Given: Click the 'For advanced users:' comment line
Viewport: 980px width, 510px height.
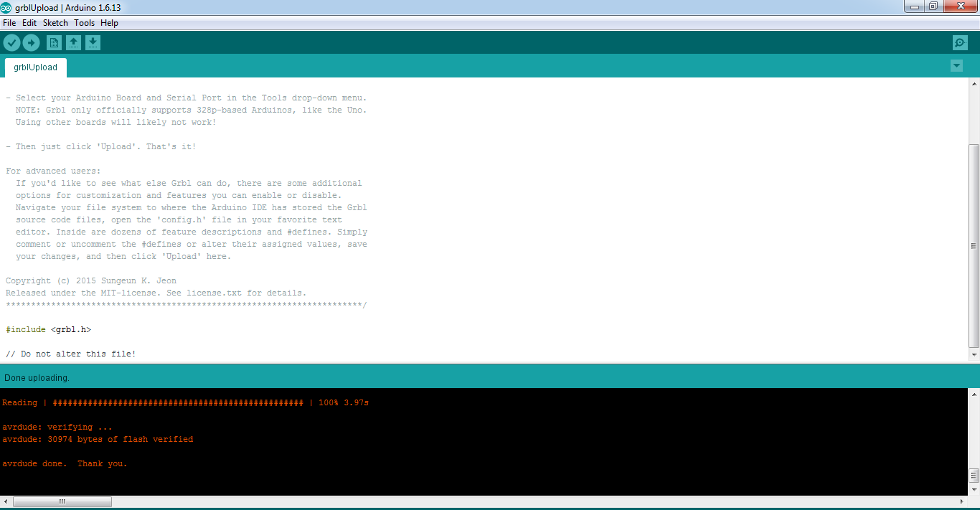Looking at the screenshot, I should (x=54, y=171).
